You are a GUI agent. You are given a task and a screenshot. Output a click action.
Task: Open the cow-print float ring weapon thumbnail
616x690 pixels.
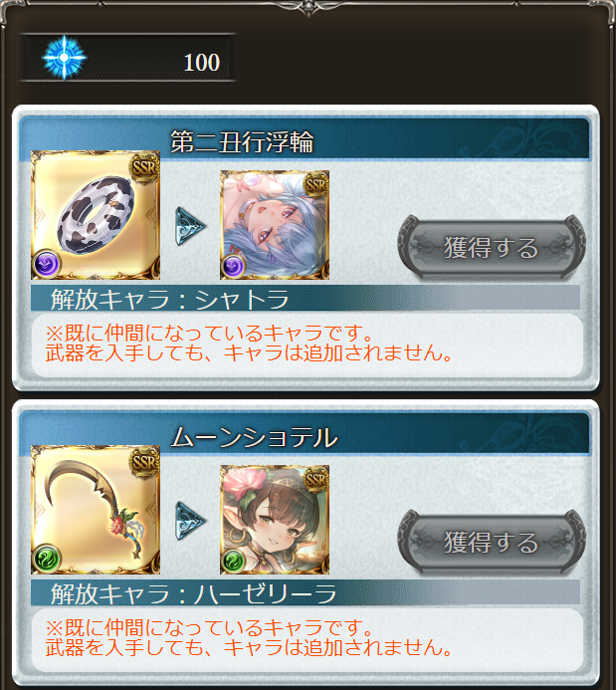96,215
